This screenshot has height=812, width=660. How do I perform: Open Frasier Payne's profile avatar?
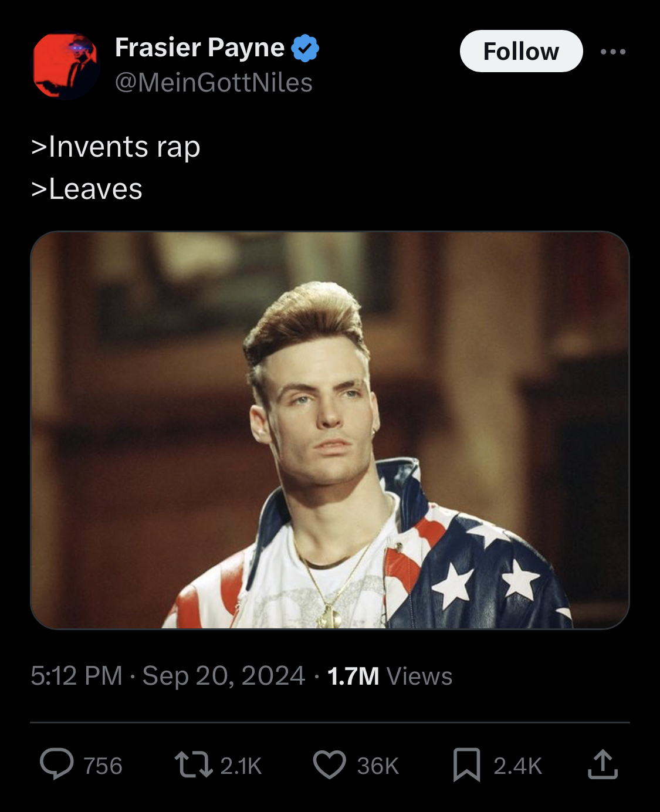[x=66, y=65]
